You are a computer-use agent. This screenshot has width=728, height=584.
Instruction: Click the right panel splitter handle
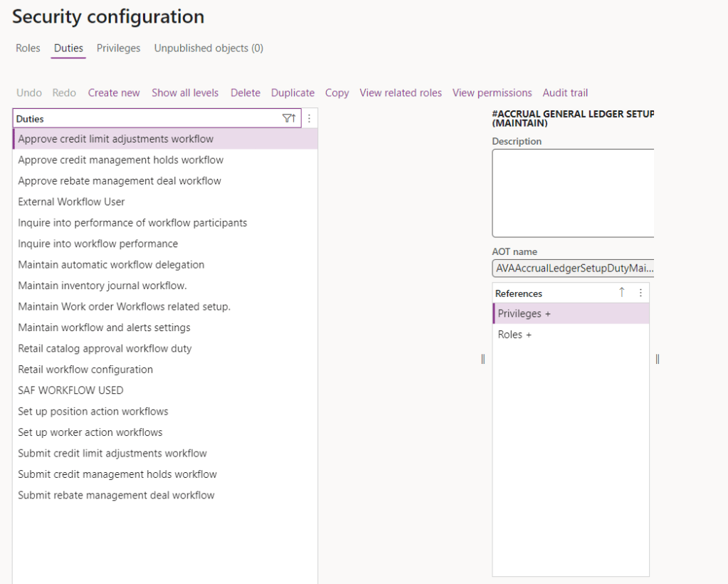pos(657,359)
